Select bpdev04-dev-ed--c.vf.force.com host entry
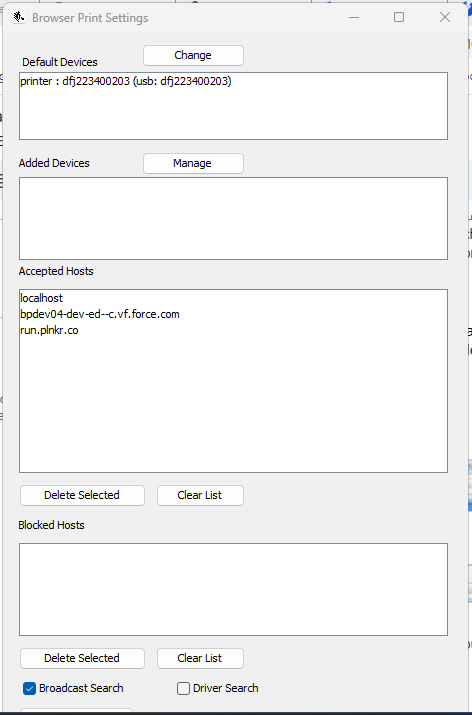The image size is (472, 715). [100, 314]
